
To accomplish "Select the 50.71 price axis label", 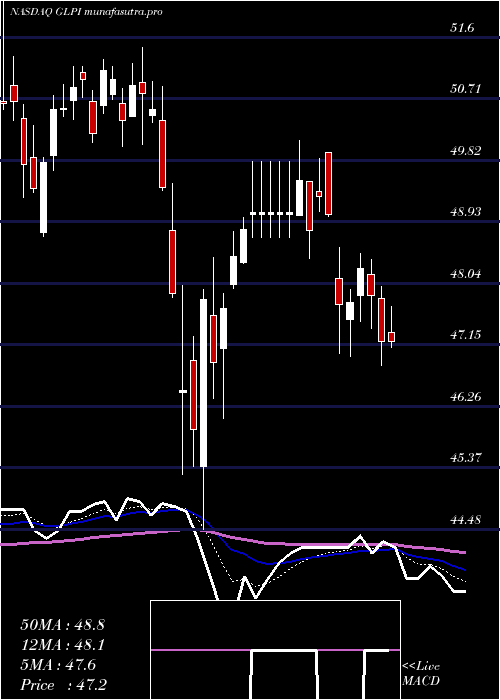I will (466, 89).
